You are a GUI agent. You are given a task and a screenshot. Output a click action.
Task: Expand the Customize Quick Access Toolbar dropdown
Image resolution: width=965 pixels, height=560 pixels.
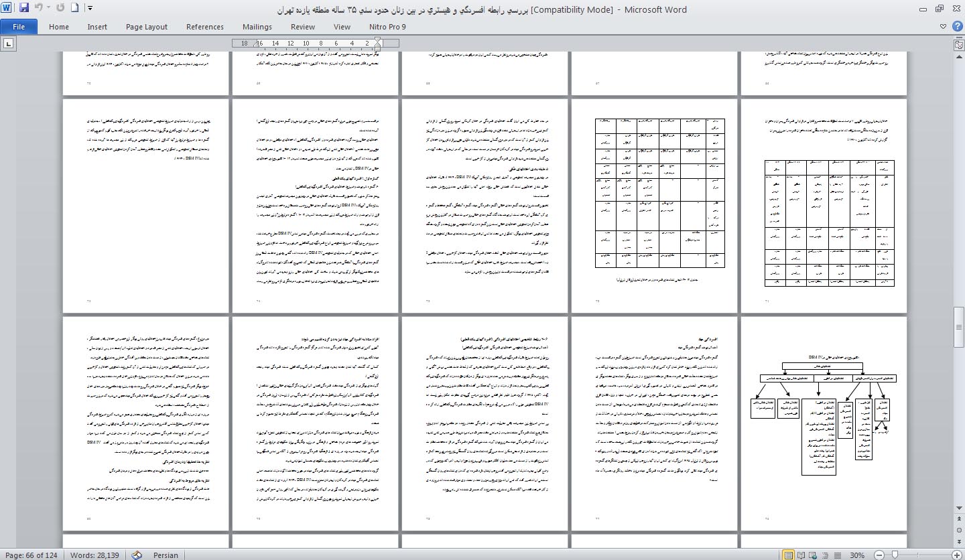[x=90, y=9]
